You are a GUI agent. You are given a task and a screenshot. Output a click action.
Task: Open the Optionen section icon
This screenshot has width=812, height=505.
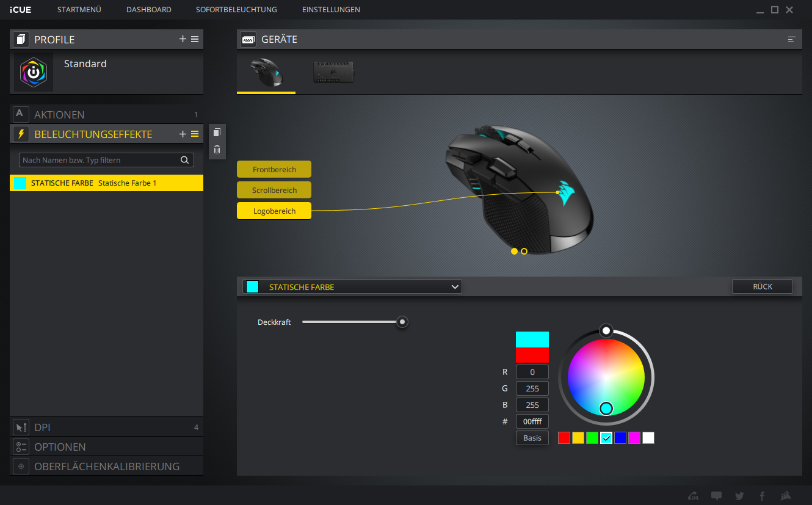(21, 446)
